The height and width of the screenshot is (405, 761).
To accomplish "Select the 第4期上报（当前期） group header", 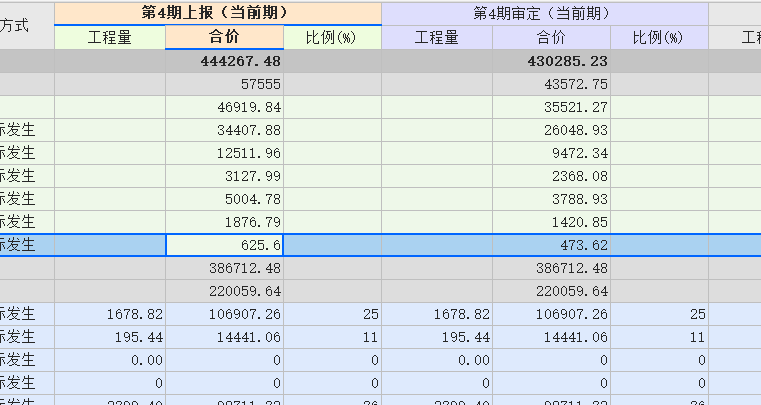I will [218, 13].
